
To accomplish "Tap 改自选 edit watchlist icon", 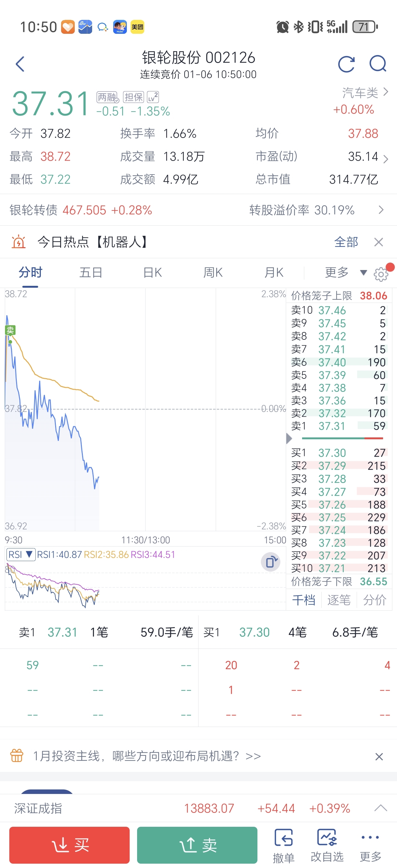I will 327,845.
